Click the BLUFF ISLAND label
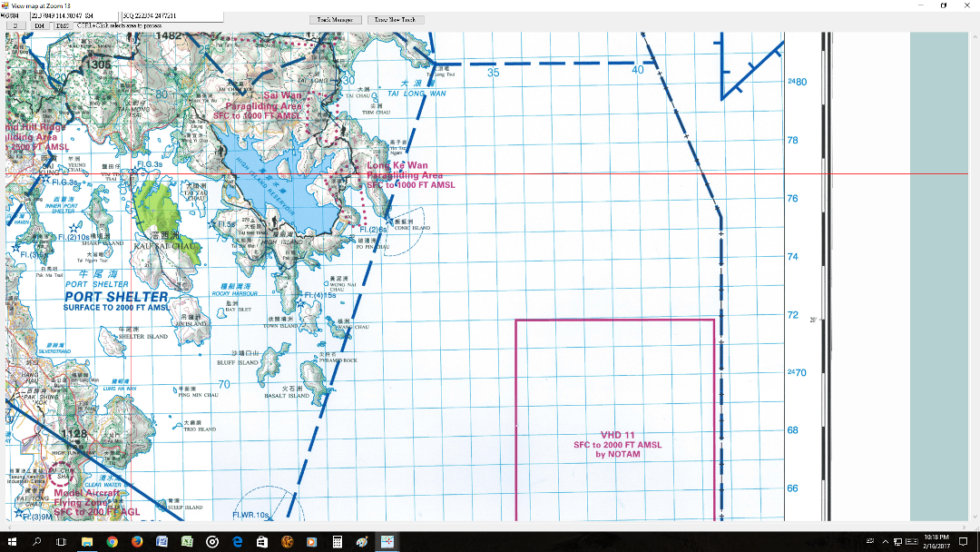980x552 pixels. [238, 362]
